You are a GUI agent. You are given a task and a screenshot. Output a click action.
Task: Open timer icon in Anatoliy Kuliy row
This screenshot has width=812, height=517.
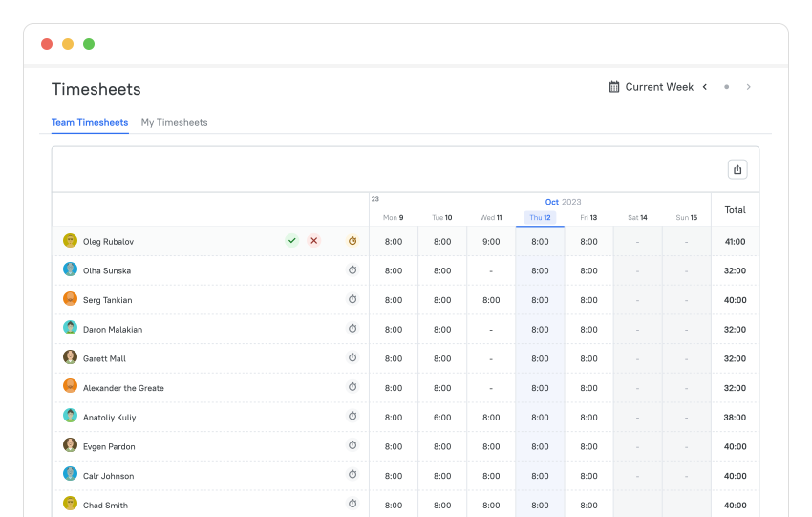point(353,416)
